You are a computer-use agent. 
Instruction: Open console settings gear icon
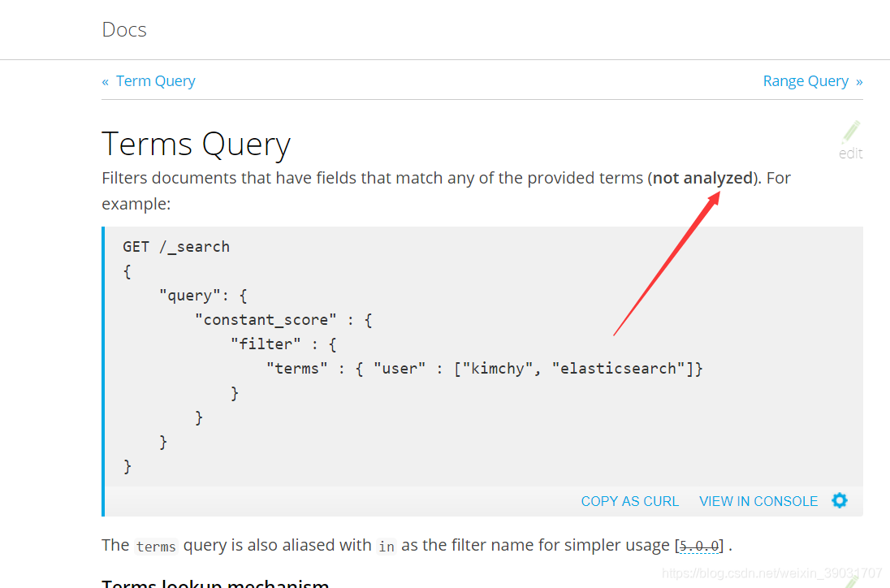840,500
